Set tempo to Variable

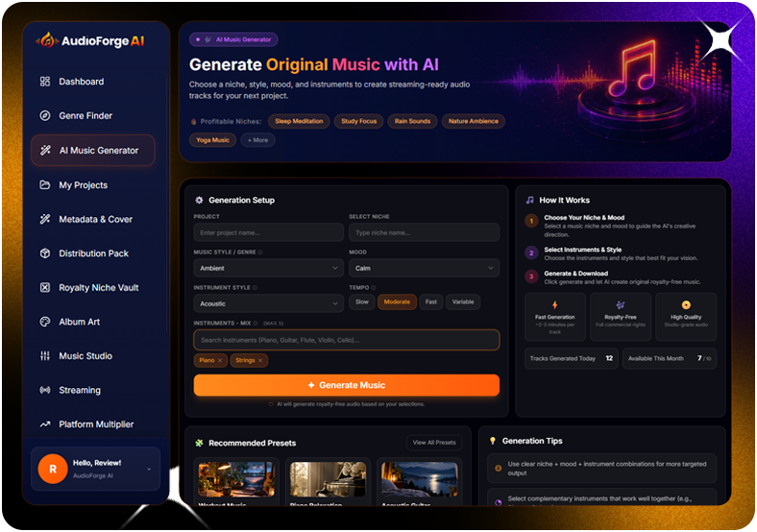coord(463,302)
